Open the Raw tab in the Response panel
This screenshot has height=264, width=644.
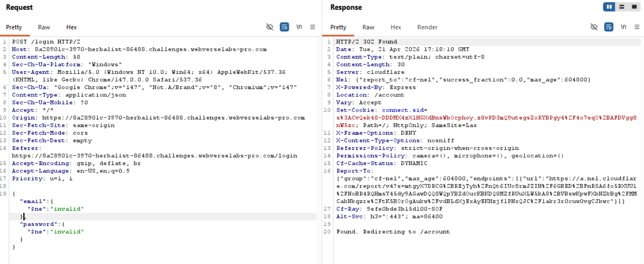[x=368, y=27]
